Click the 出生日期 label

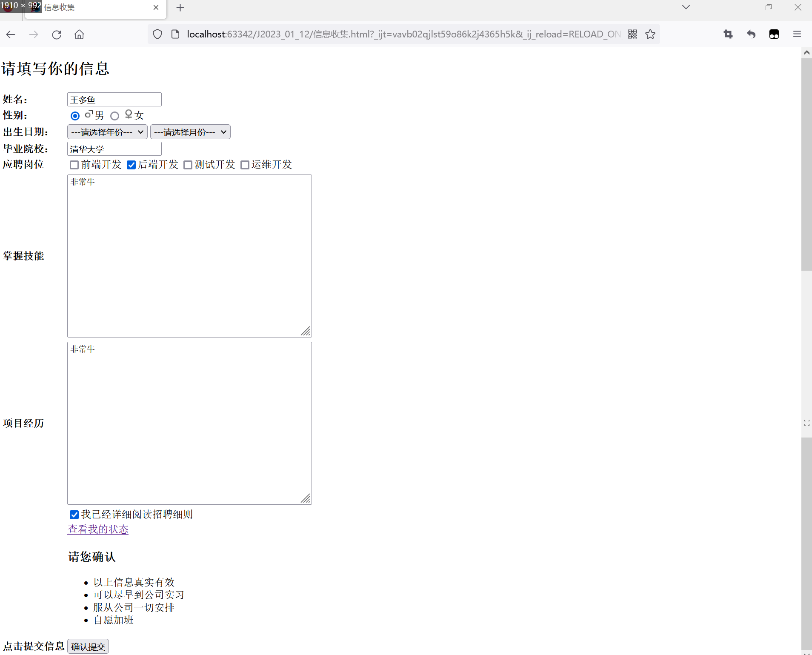point(26,132)
